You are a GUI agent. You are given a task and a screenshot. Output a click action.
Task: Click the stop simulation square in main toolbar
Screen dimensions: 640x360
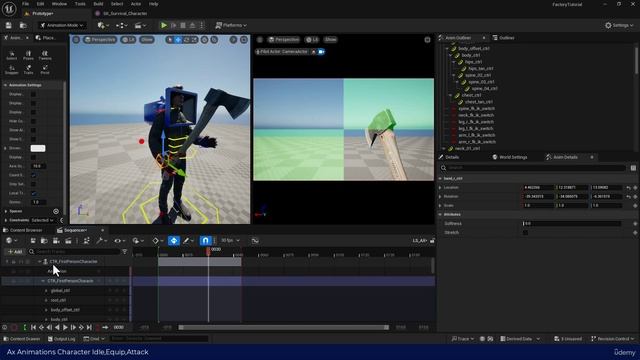click(183, 25)
